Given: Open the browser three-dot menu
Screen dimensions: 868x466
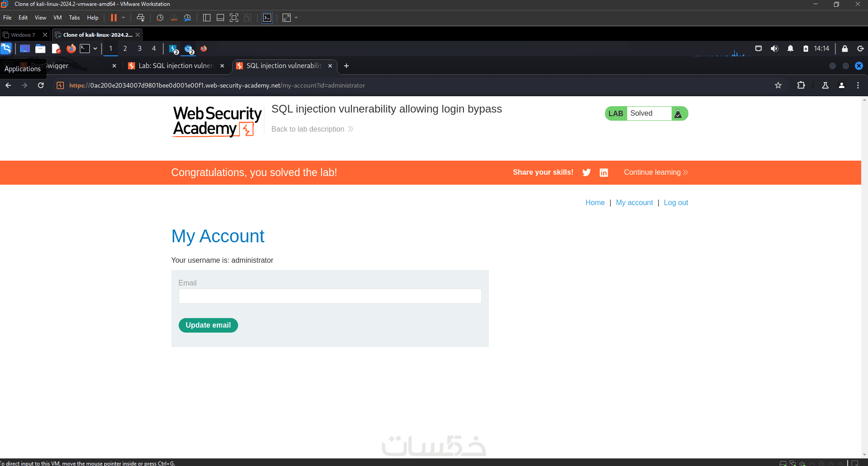Looking at the screenshot, I should pos(858,85).
